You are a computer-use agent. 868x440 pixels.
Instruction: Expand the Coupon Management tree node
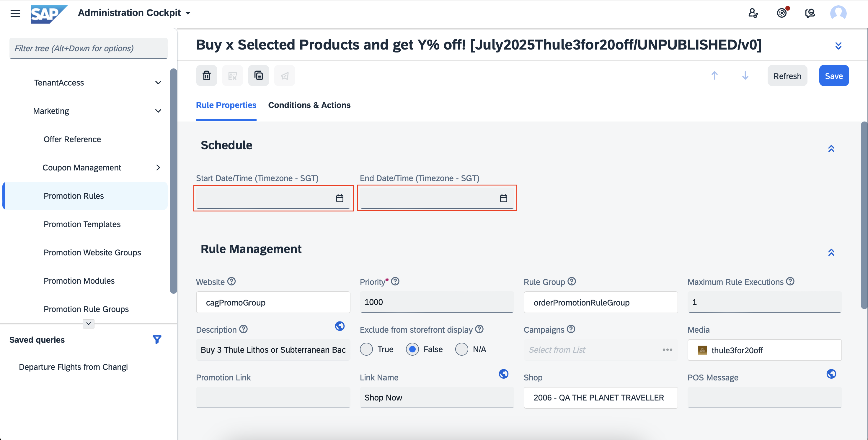click(x=158, y=167)
